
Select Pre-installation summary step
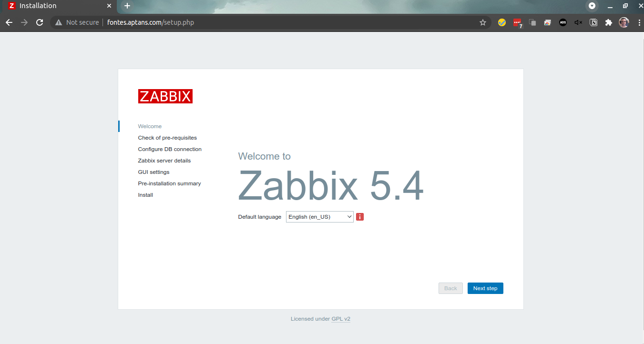pyautogui.click(x=169, y=183)
